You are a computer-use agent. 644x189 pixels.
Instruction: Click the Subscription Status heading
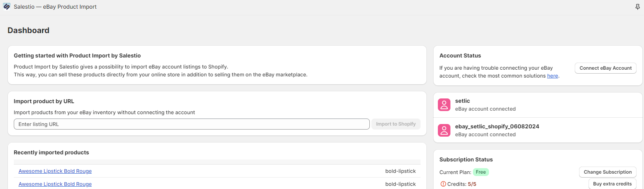click(x=466, y=159)
